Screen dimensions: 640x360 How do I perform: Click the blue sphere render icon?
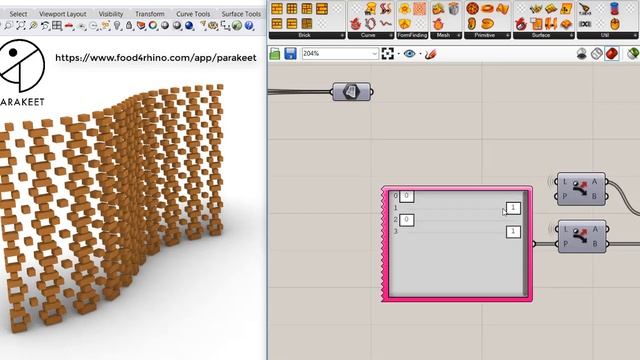(x=189, y=26)
